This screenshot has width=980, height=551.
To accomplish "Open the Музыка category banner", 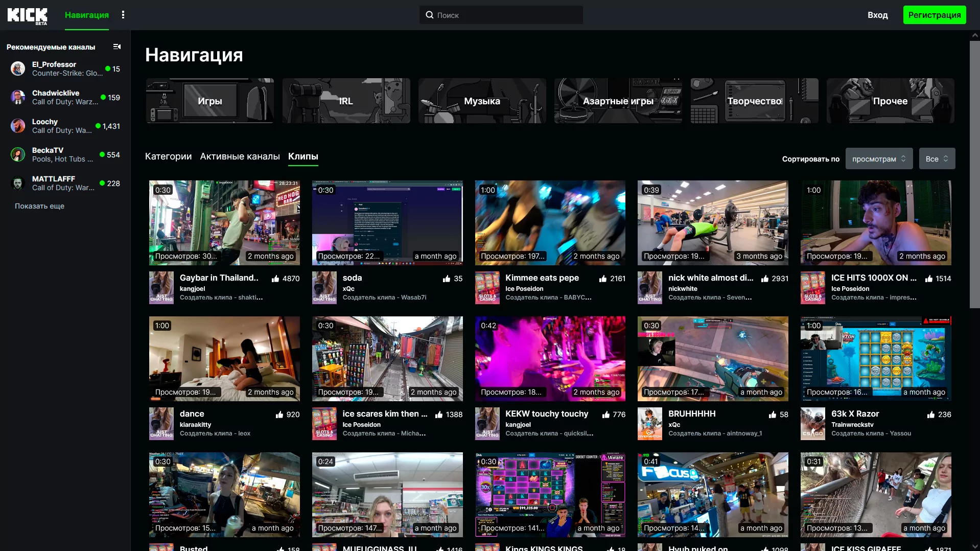I will 482,101.
